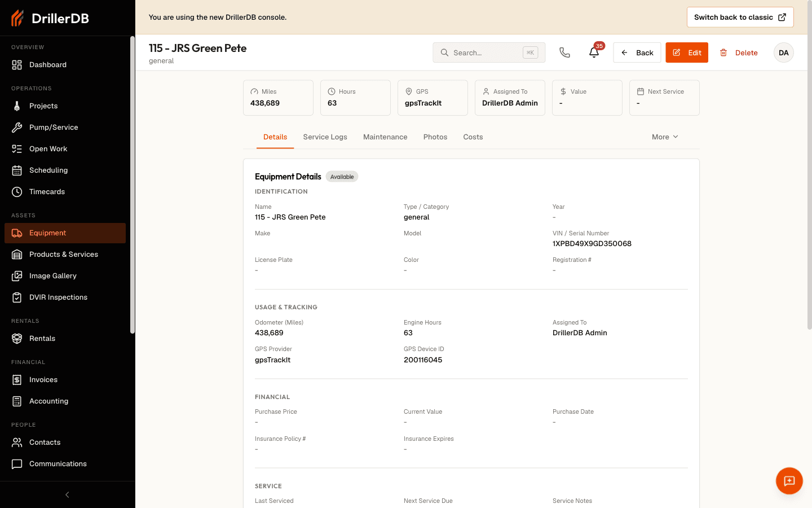This screenshot has width=812, height=508.
Task: Click the orange Edit button
Action: click(687, 52)
